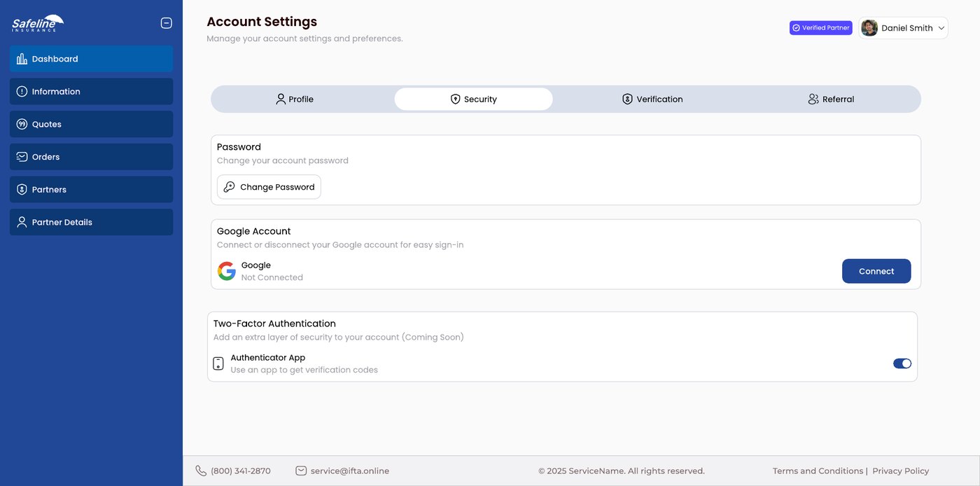Open the Referral tab
The height and width of the screenshot is (486, 980).
[x=831, y=99]
